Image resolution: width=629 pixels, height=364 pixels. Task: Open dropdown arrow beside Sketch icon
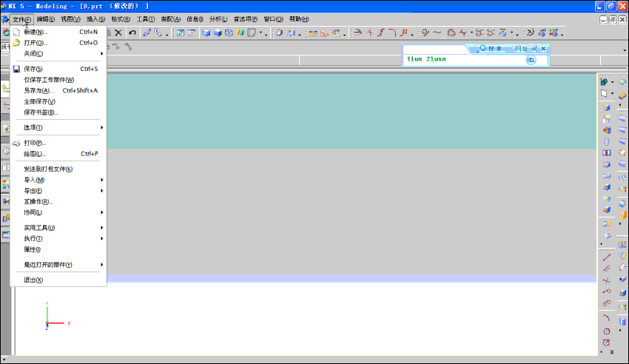click(x=613, y=82)
